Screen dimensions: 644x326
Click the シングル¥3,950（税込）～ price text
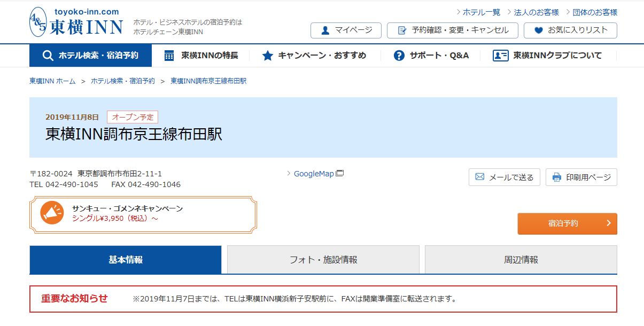click(115, 218)
